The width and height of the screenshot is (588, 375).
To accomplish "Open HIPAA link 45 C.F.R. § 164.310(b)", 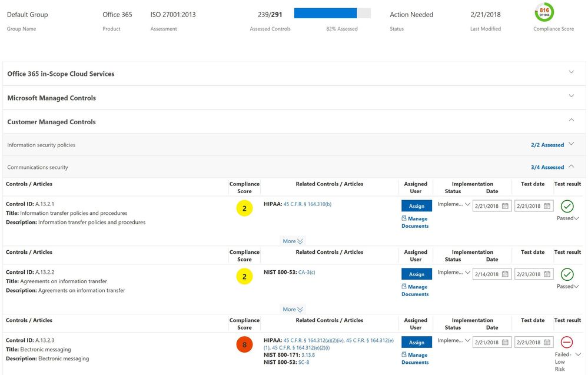I will [x=307, y=204].
